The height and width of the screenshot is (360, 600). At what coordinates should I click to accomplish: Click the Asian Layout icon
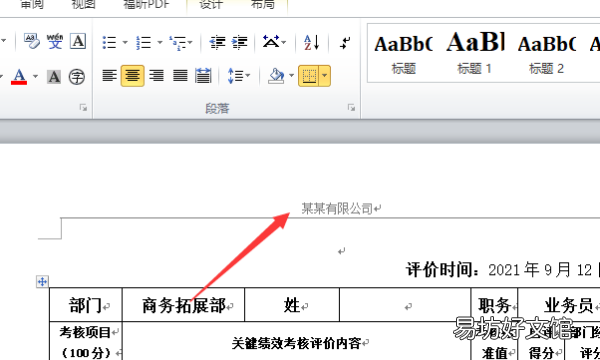271,41
